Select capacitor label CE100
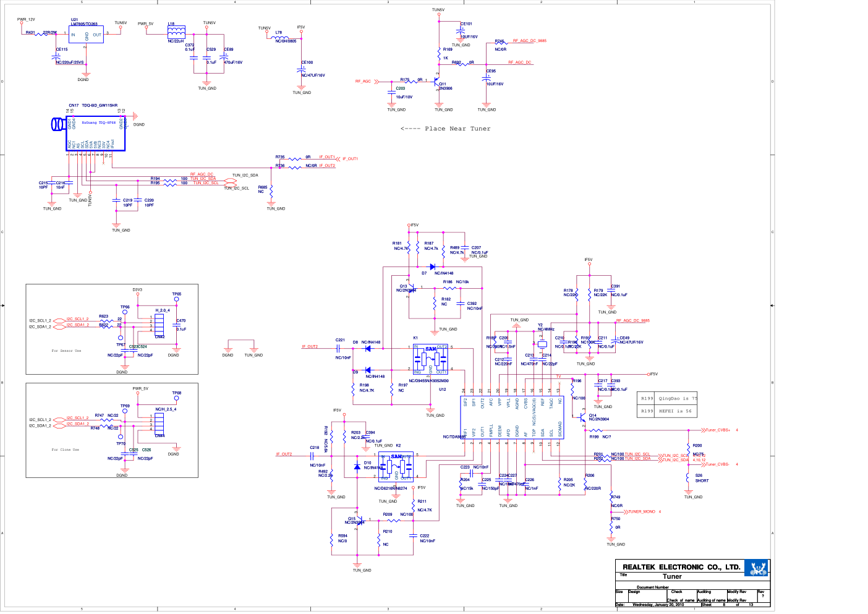The height and width of the screenshot is (614, 868). pos(307,62)
